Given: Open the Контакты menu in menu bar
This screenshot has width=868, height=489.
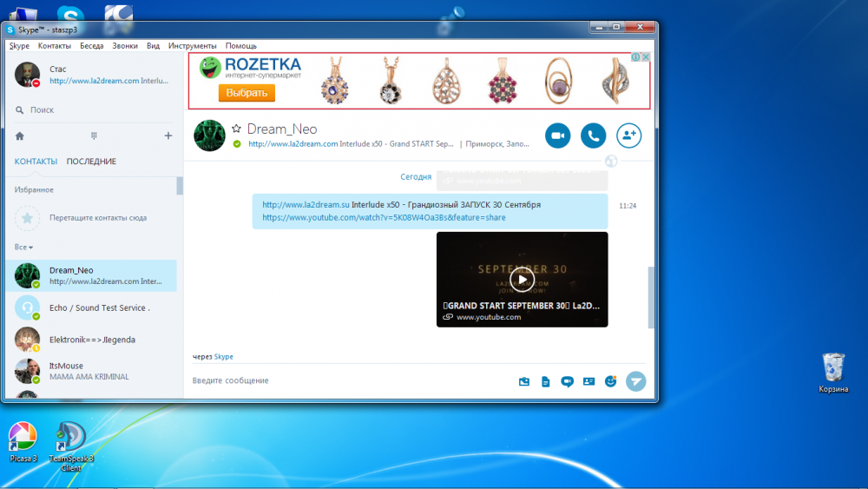Looking at the screenshot, I should click(55, 45).
